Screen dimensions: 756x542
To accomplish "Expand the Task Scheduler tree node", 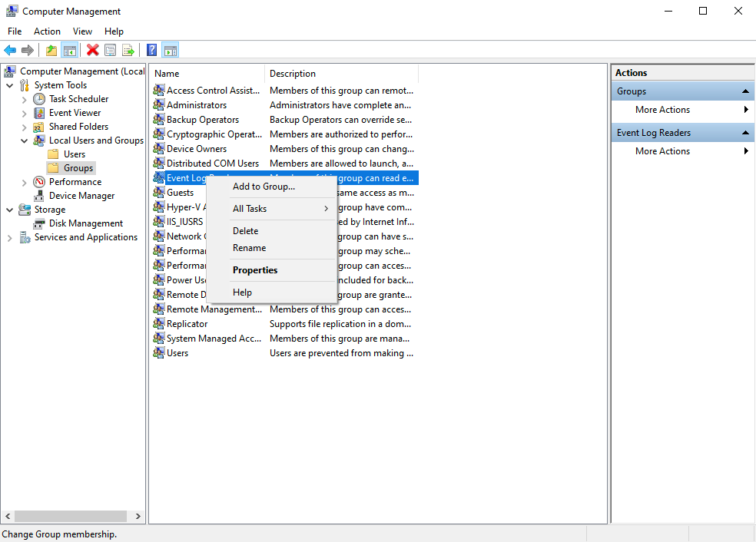I will 24,99.
